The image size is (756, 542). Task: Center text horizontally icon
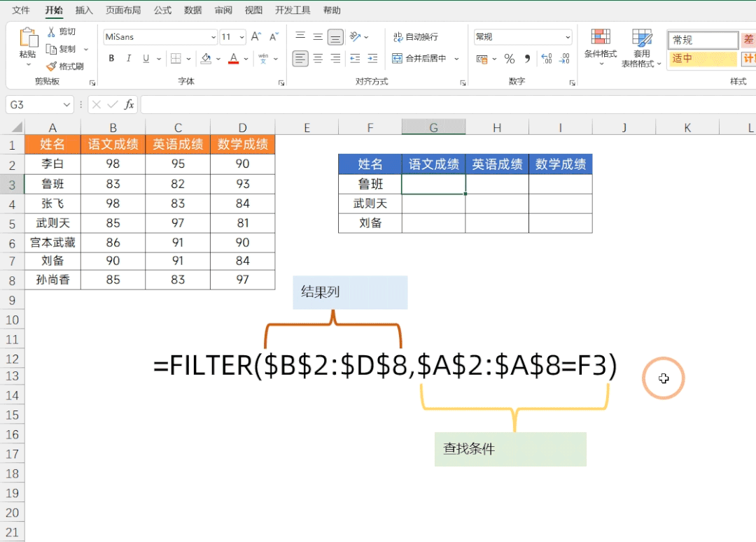[x=318, y=59]
